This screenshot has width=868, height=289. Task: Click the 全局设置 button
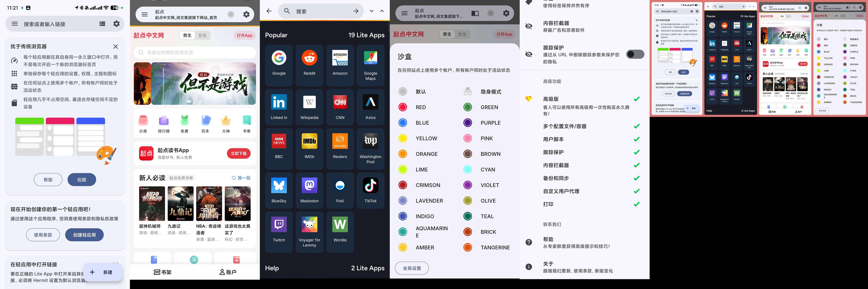click(x=412, y=268)
